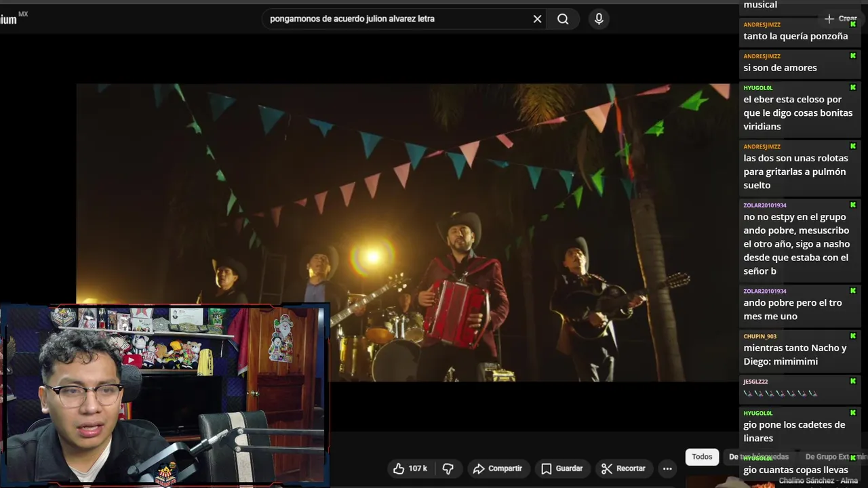The image size is (868, 488).
Task: Save the video with Guardar
Action: point(562,468)
